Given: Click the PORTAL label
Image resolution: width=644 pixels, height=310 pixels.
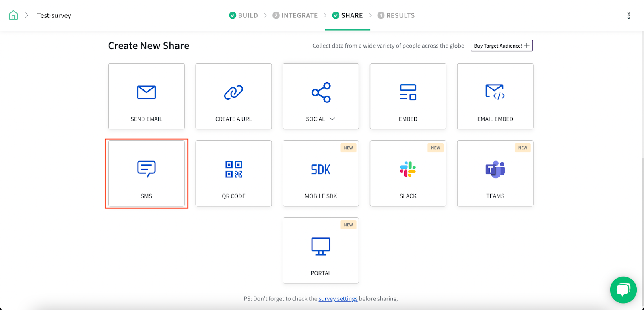Looking at the screenshot, I should [321, 273].
